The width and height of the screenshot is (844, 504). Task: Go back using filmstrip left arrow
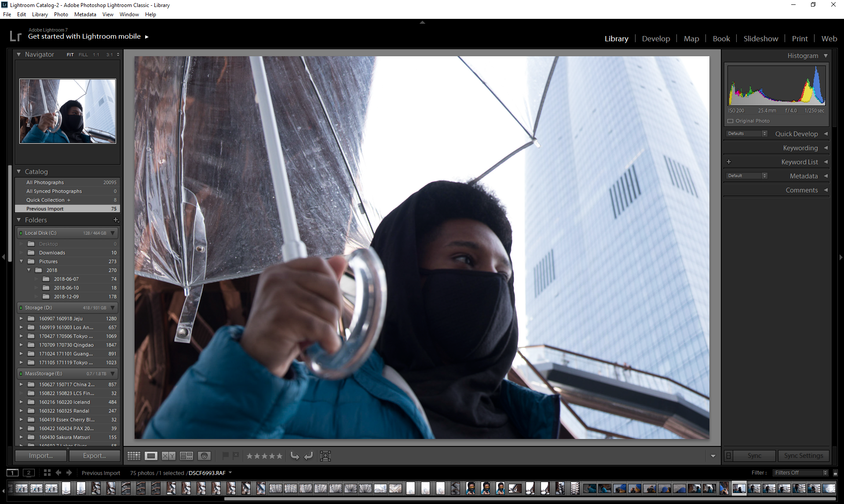click(58, 473)
